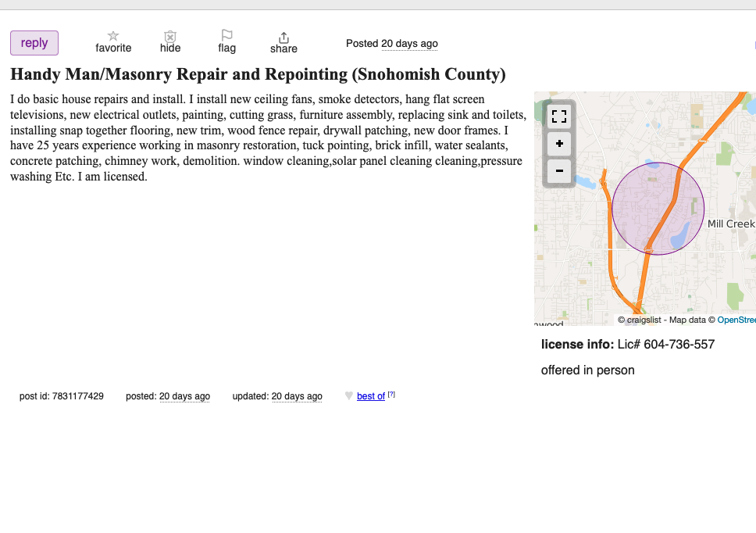The image size is (756, 533).
Task: Zoom in on the map
Action: coord(559,144)
